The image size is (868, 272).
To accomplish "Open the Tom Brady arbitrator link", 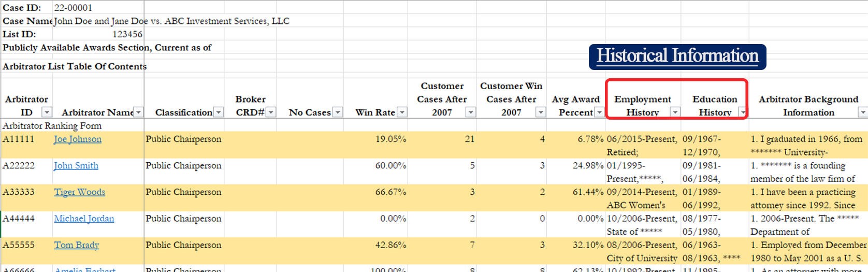I will 77,245.
